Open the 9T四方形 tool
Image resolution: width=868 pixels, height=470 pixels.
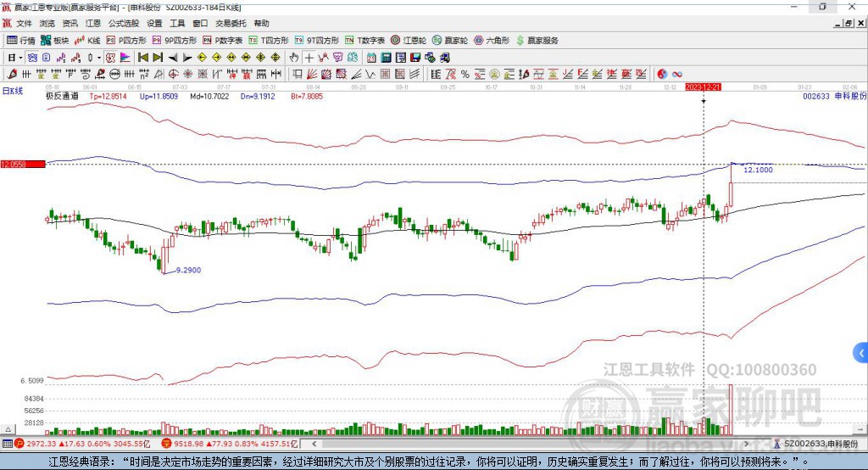coord(317,41)
